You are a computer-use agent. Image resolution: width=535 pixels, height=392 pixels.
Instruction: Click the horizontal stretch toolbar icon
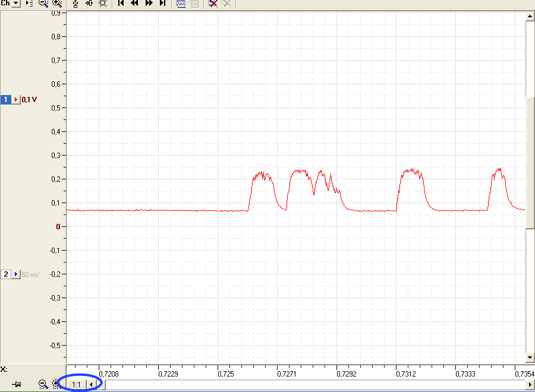(x=89, y=4)
